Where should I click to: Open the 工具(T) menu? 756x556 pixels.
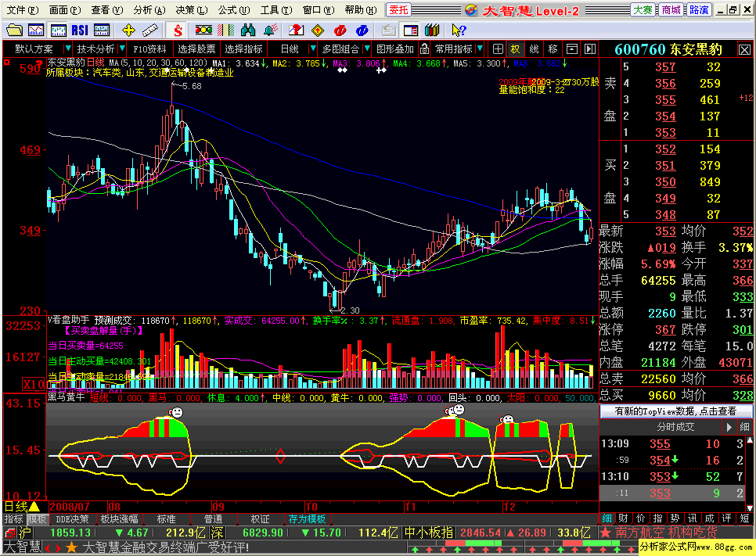[x=276, y=10]
